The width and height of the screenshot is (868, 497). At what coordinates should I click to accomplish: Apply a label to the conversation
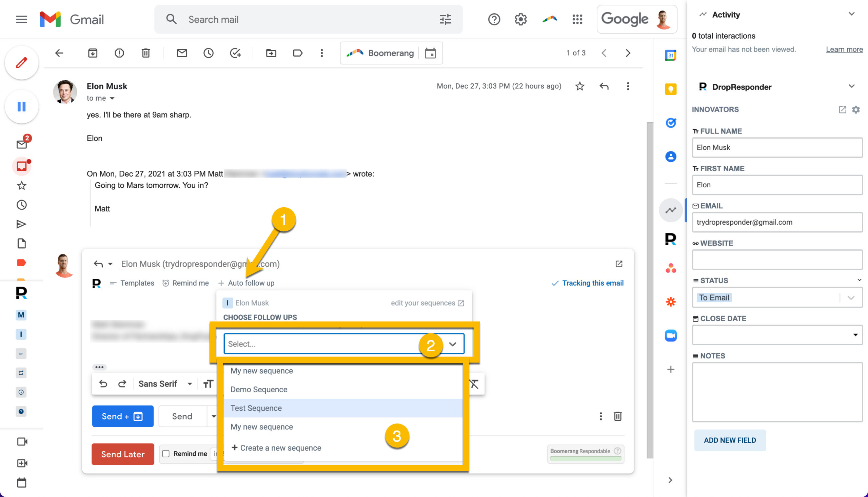click(298, 53)
